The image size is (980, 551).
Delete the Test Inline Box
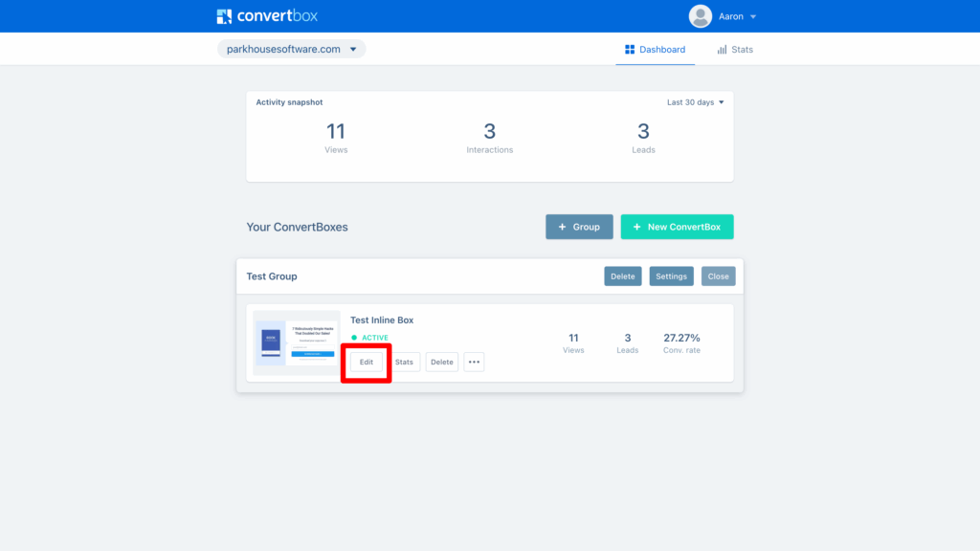tap(441, 363)
